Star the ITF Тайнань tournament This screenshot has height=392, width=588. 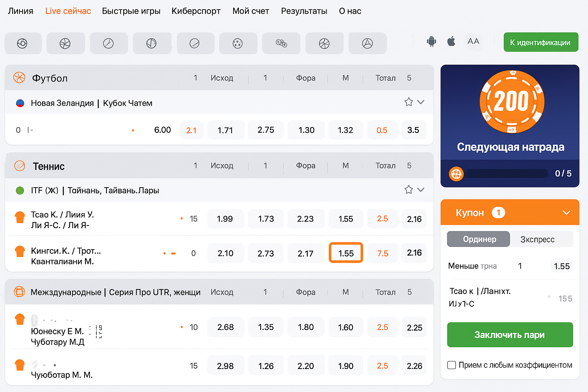pyautogui.click(x=408, y=190)
